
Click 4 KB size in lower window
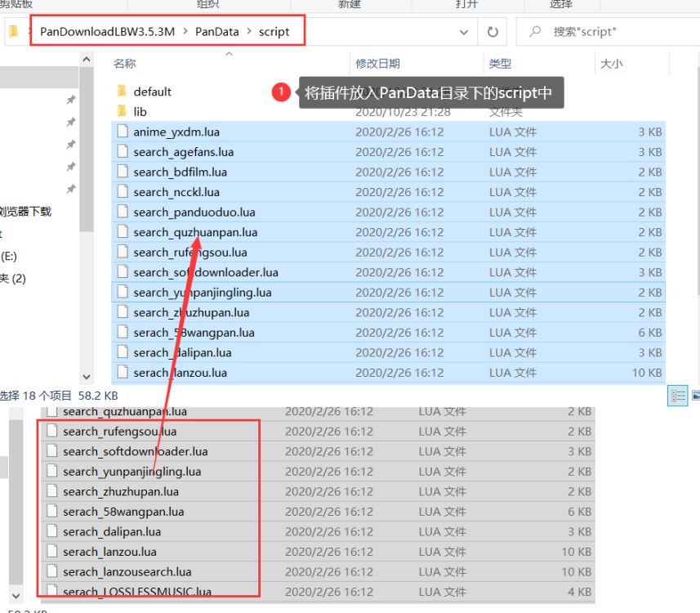[579, 592]
